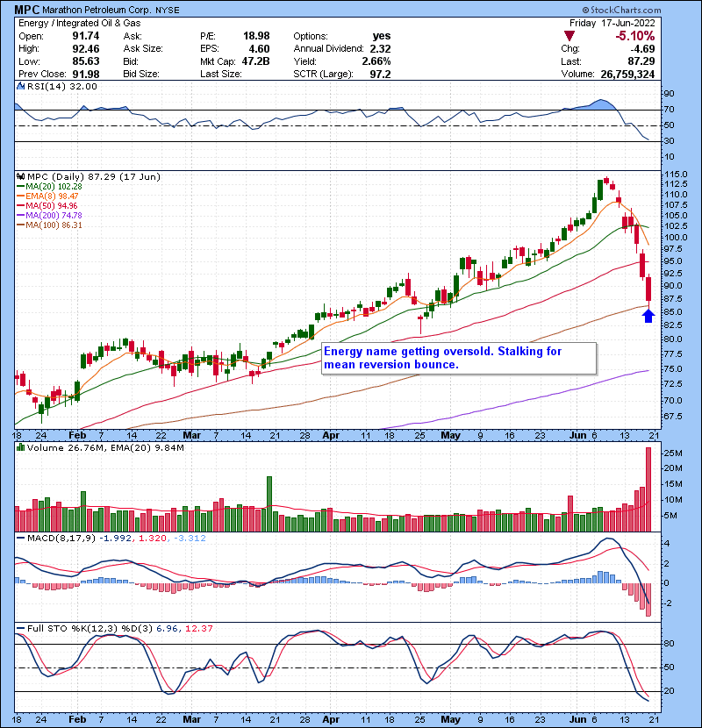
Task: Click the Energy / Integrated Oil & Gas sector label
Action: pyautogui.click(x=80, y=23)
